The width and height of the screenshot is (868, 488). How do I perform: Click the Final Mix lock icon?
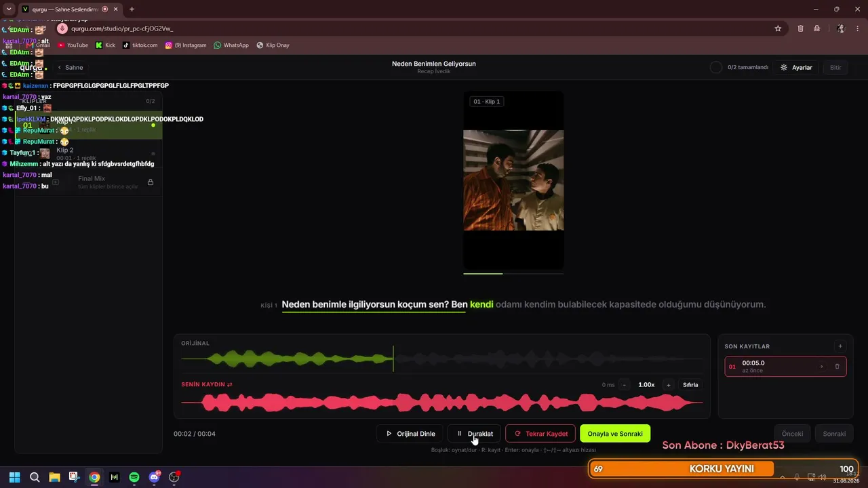[151, 182]
